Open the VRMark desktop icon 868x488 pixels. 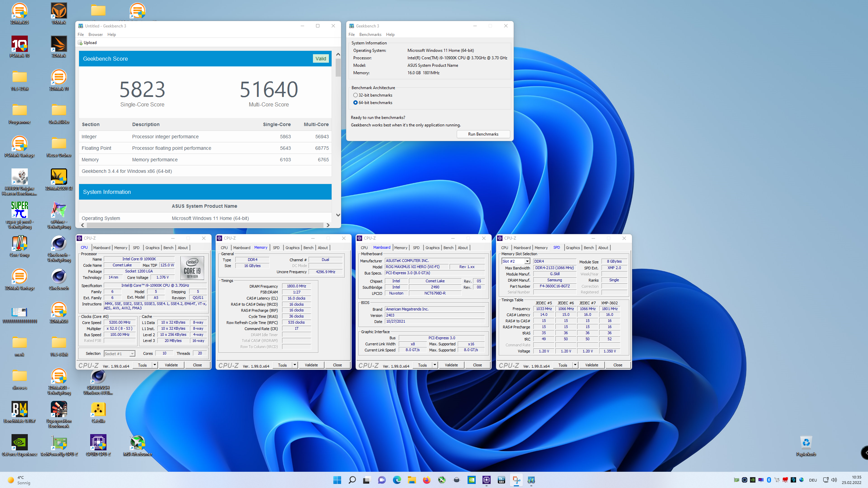click(x=59, y=14)
